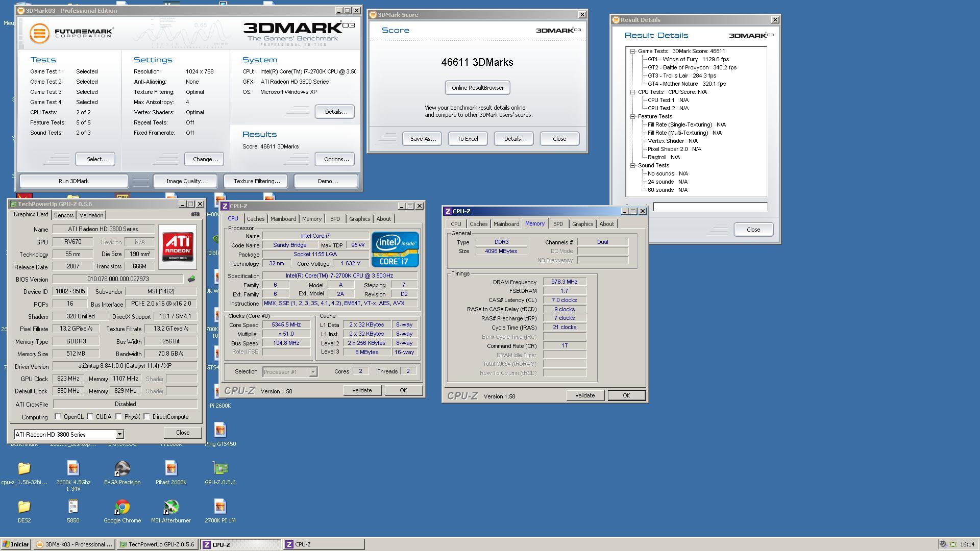Open Texture Filtering... in 3DMark03

point(257,181)
